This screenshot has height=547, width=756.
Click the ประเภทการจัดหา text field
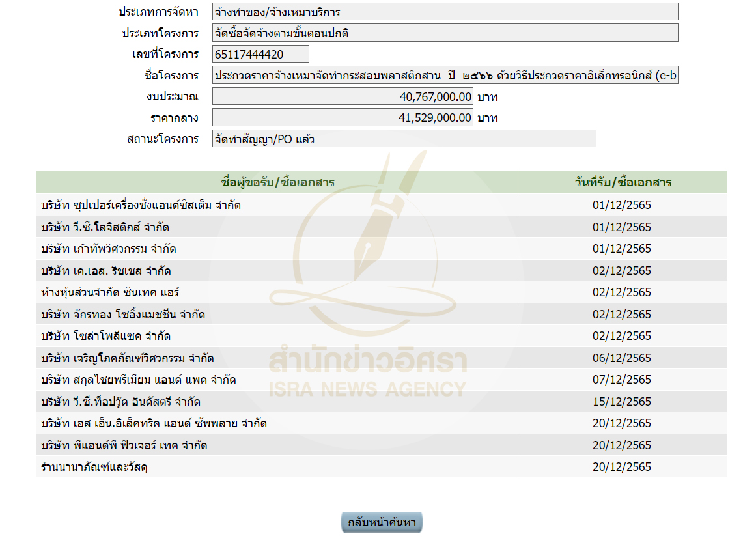[x=445, y=12]
